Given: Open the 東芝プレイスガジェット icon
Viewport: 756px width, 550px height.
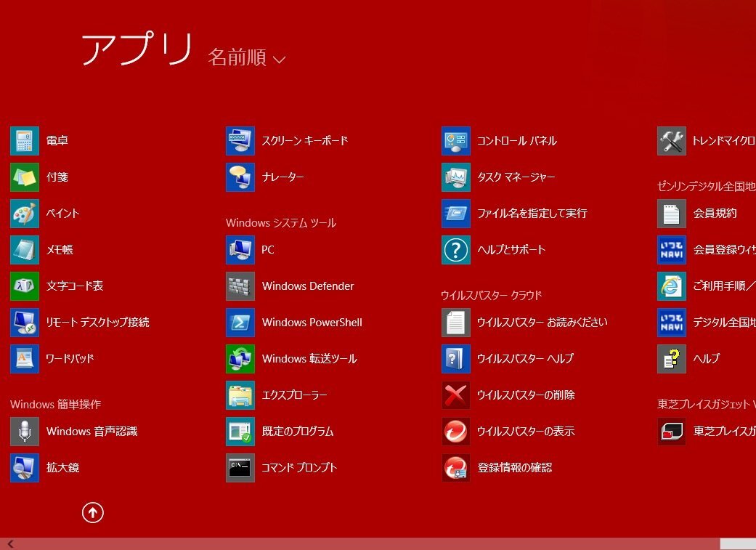Looking at the screenshot, I should pos(672,432).
